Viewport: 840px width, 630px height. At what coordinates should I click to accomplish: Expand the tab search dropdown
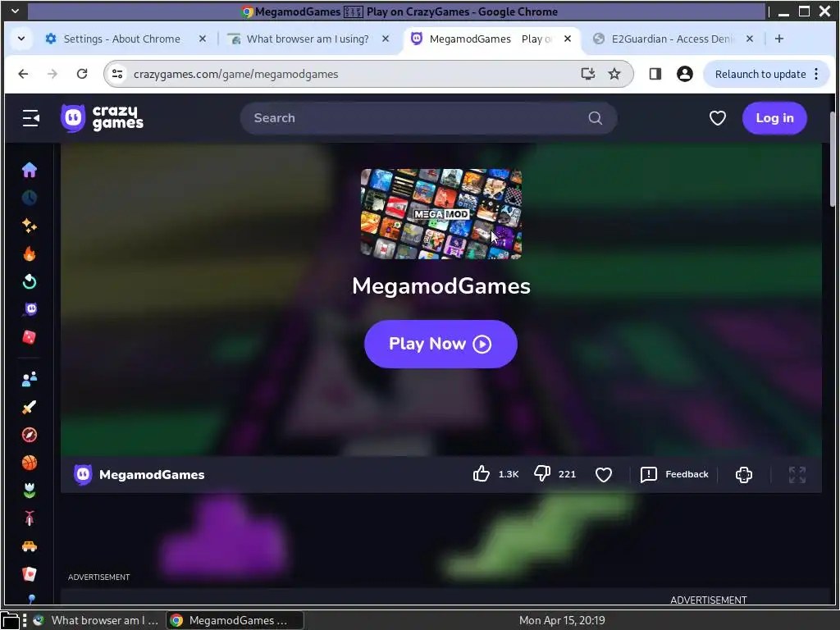point(21,39)
